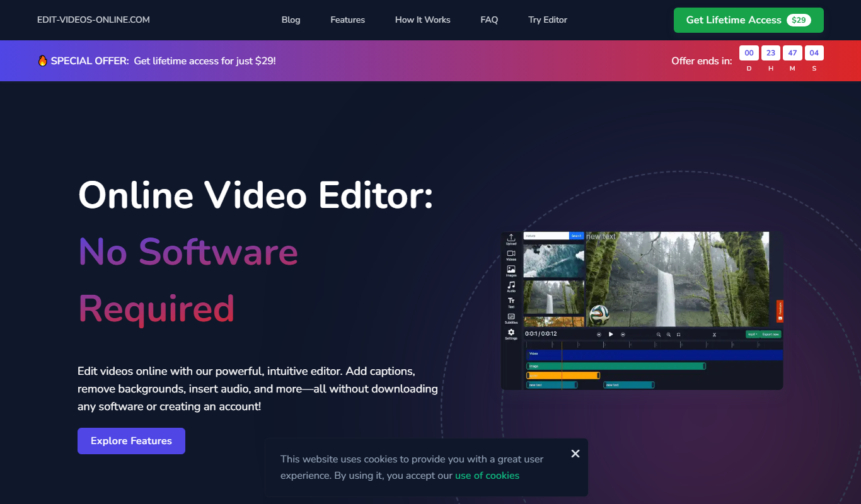Select the ocean waves video thumbnail

554,260
